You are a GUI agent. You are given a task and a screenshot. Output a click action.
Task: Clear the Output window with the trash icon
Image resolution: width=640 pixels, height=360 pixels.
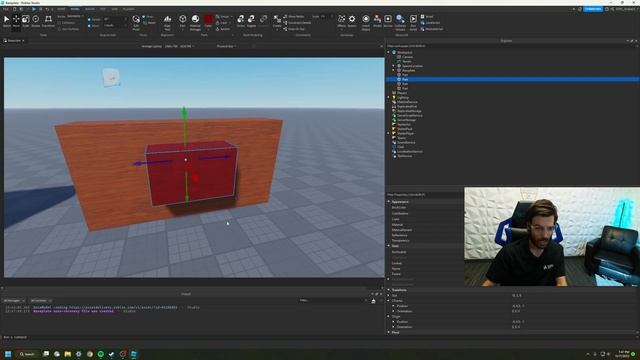[x=373, y=301]
